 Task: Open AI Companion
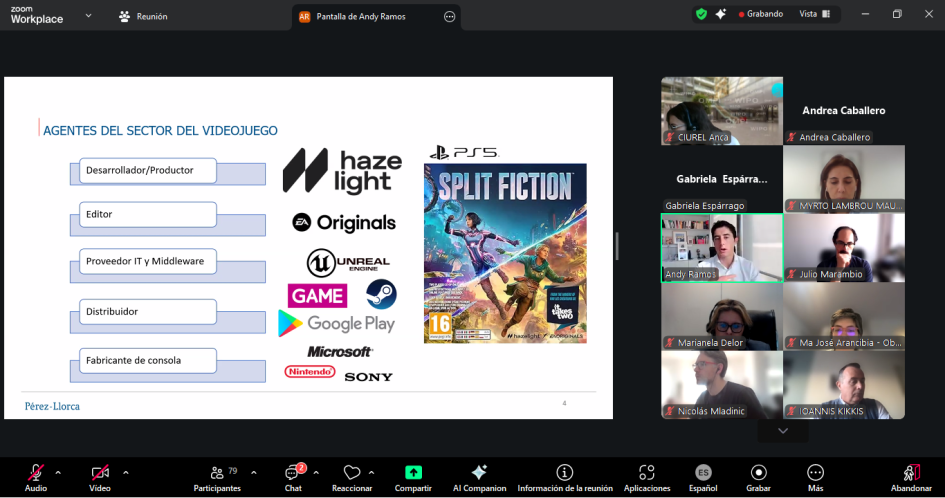(x=480, y=478)
